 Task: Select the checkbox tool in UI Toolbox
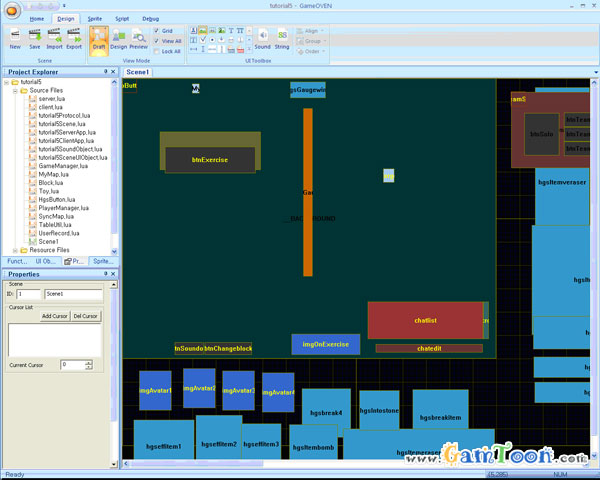point(203,40)
